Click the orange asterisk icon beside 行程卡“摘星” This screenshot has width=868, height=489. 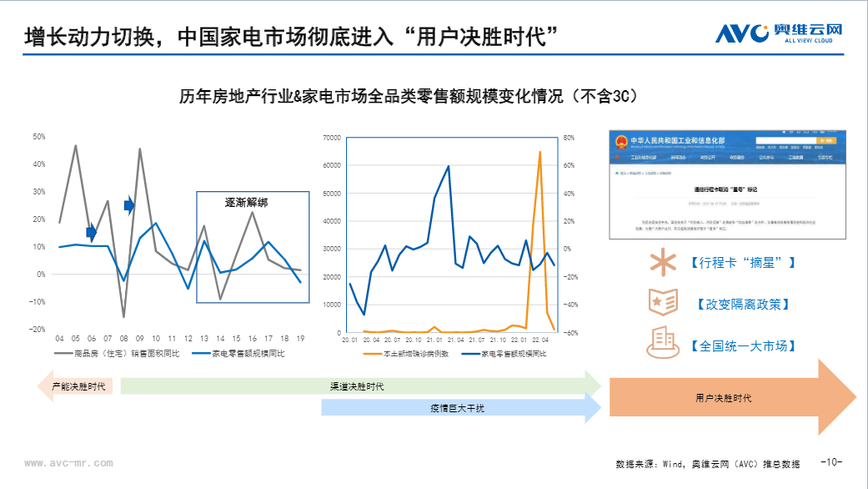coord(664,262)
